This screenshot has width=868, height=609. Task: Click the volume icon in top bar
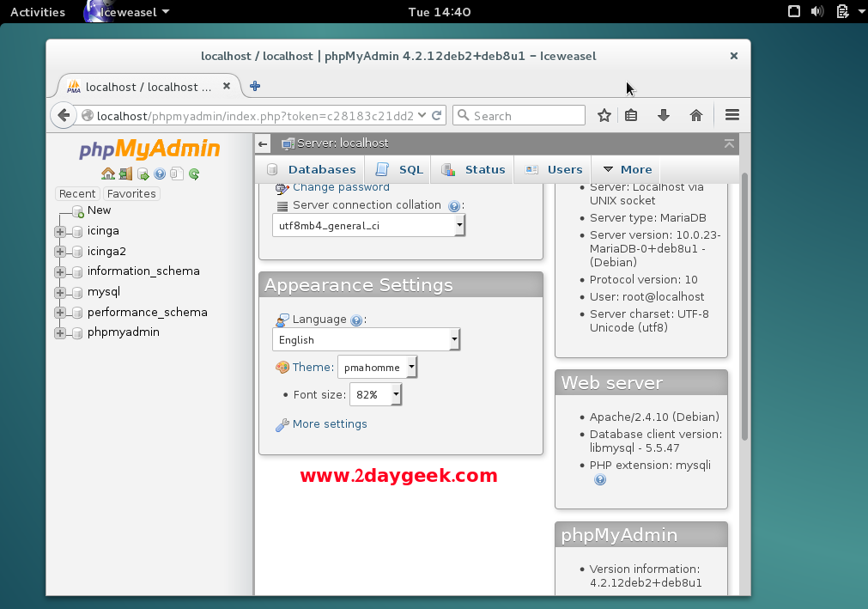(817, 11)
